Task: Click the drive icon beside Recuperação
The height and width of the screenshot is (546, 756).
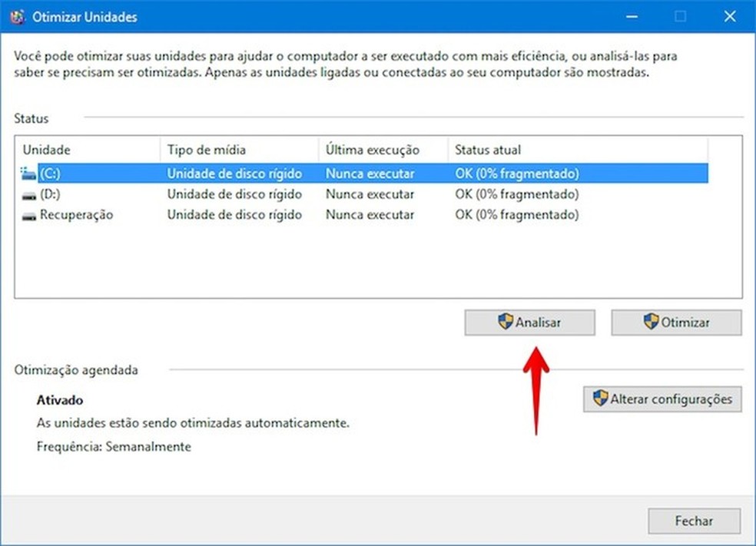Action: 27,214
